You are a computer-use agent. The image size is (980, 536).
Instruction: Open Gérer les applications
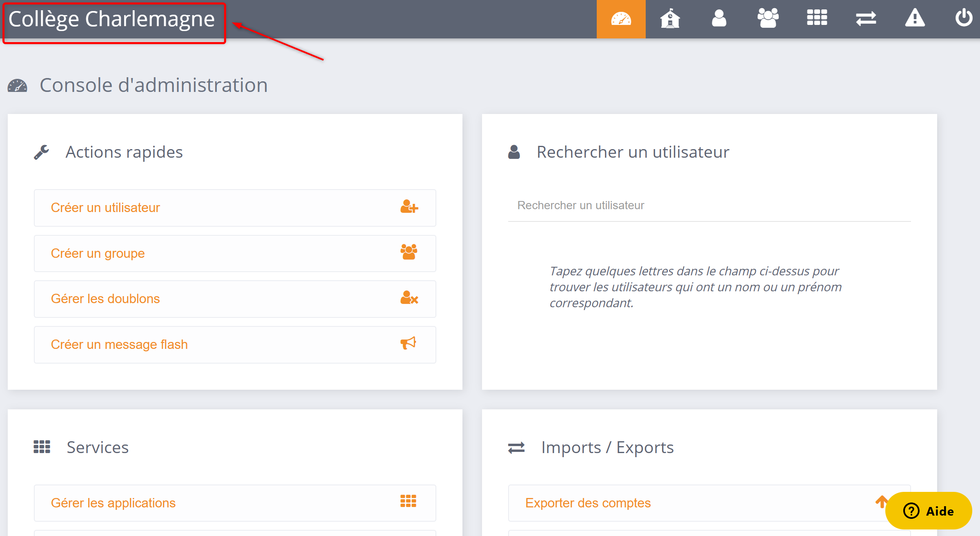click(235, 503)
